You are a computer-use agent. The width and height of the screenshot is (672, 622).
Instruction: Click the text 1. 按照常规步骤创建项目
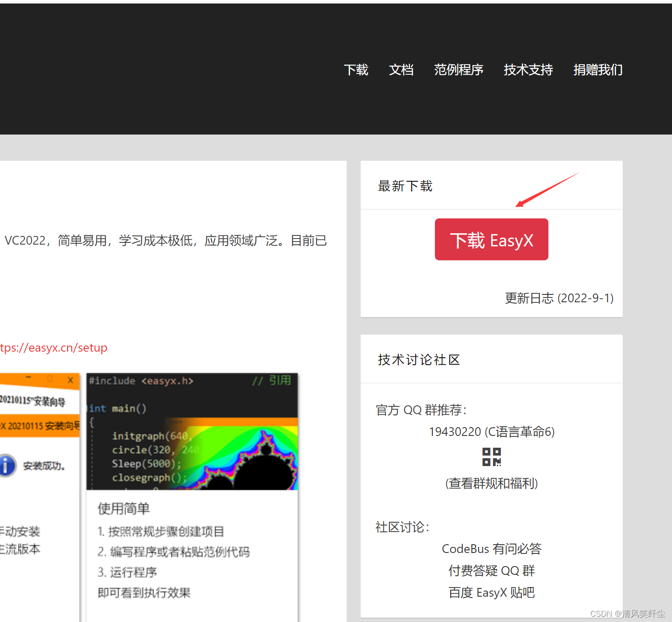(161, 532)
